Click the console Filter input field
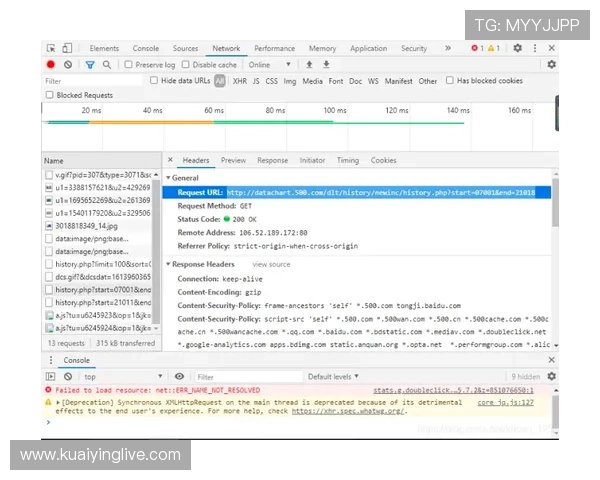600x480 pixels. pyautogui.click(x=240, y=377)
